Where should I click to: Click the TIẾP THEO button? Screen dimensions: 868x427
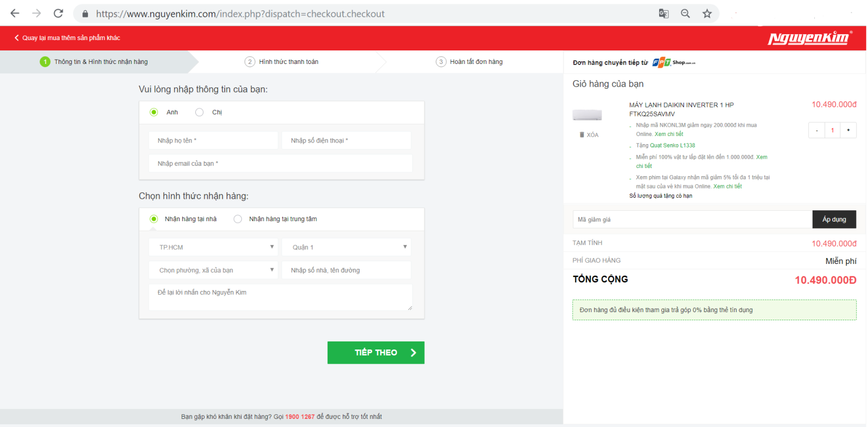point(376,352)
